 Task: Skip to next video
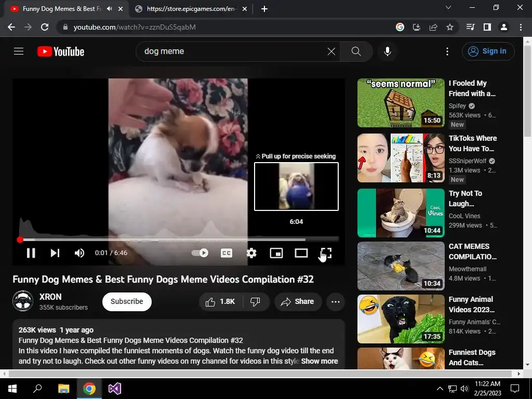tap(55, 253)
